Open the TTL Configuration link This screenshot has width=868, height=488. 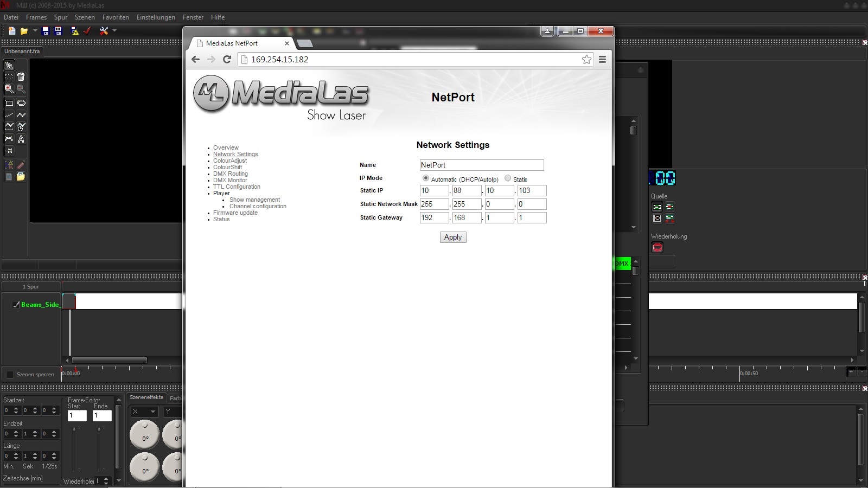237,187
